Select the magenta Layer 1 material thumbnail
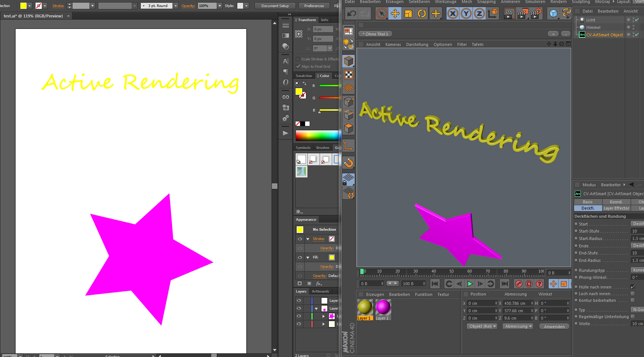 (x=383, y=308)
